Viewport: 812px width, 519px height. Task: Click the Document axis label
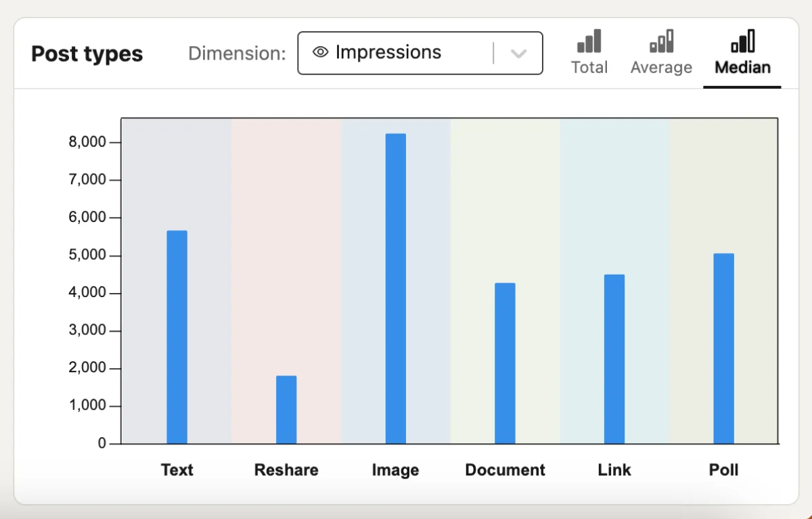click(x=505, y=470)
